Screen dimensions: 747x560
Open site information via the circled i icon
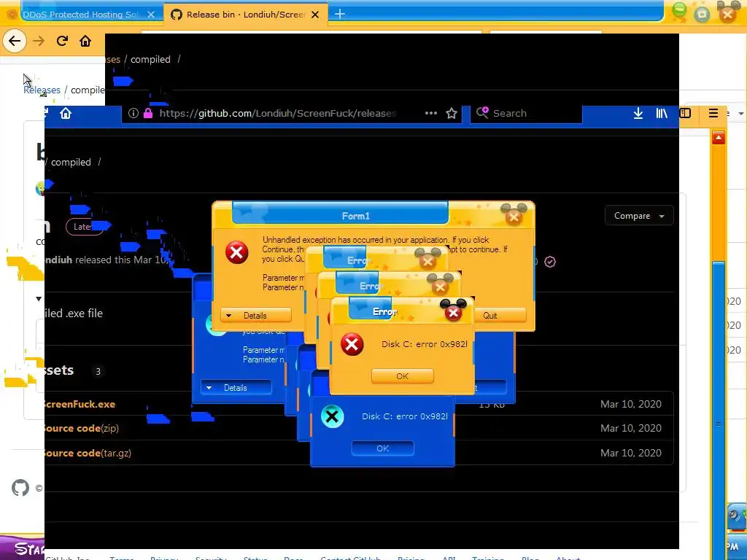[133, 113]
